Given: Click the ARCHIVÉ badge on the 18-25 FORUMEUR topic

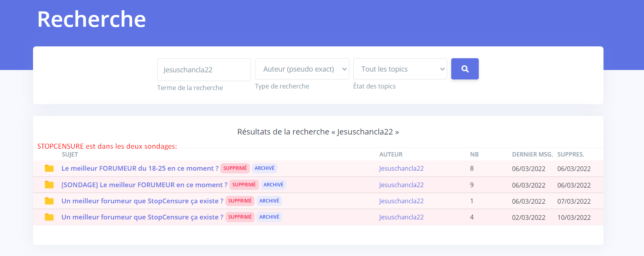Looking at the screenshot, I should [264, 168].
